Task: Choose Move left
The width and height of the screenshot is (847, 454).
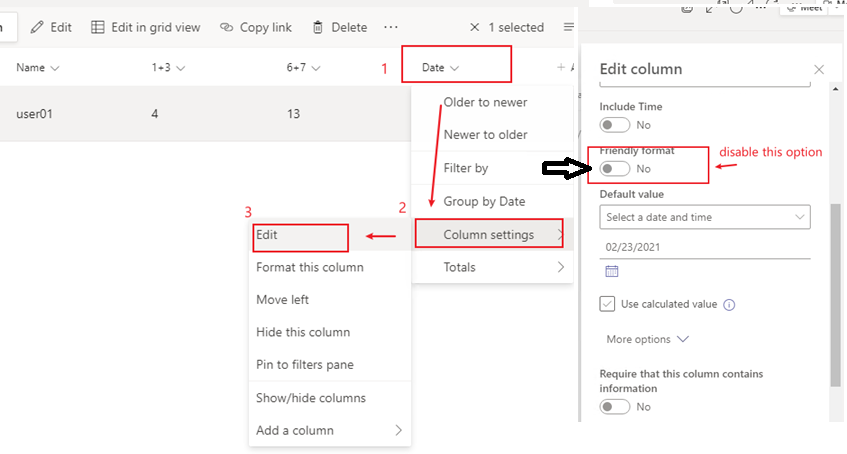Action: pos(283,299)
